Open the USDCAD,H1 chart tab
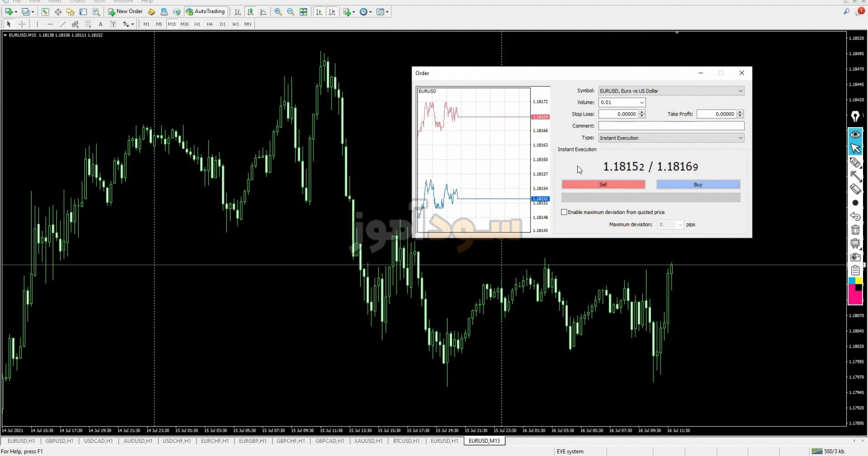The width and height of the screenshot is (868, 456). (x=98, y=441)
